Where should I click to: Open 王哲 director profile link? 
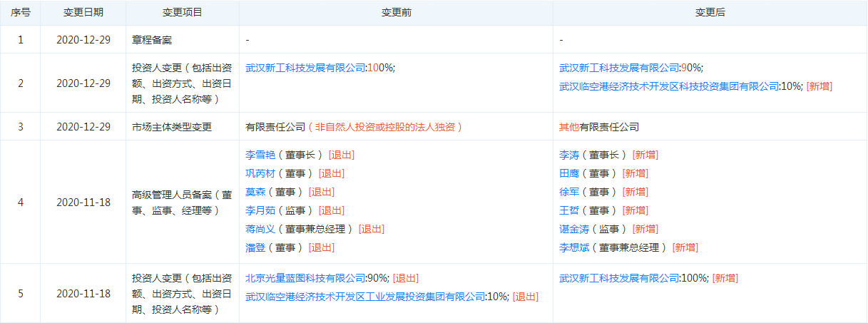point(569,210)
